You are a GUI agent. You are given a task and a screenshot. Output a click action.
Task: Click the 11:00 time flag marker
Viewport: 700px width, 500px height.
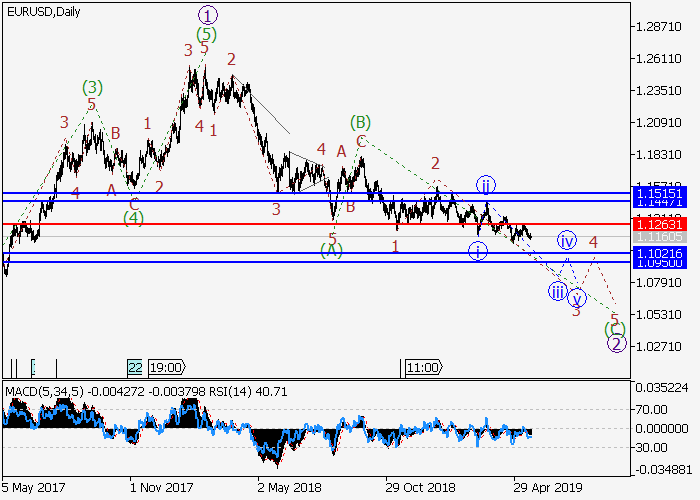(x=423, y=367)
